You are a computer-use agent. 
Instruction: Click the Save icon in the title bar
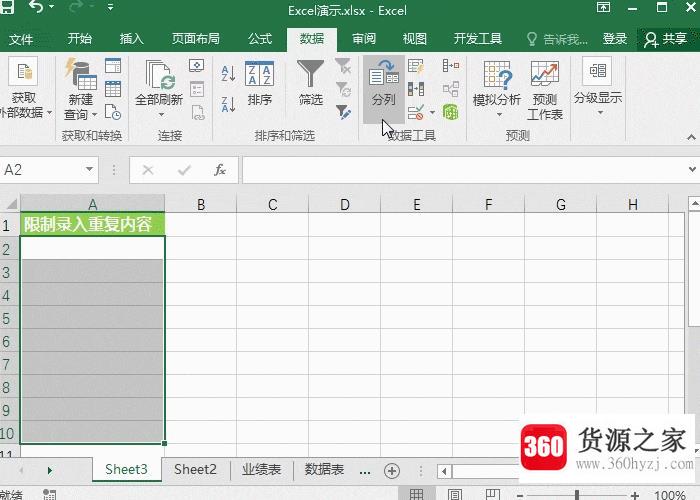(7, 6)
